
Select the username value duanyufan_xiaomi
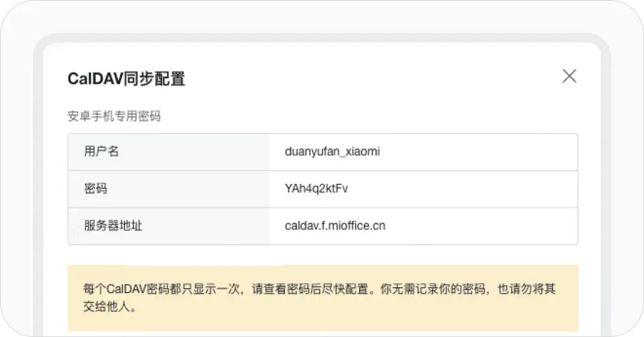tap(332, 152)
